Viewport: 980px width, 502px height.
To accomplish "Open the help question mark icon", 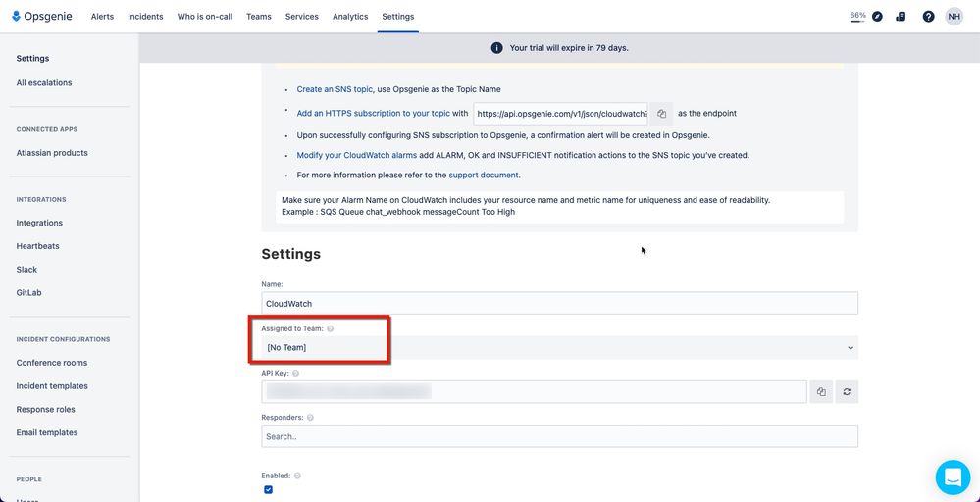I will [928, 17].
